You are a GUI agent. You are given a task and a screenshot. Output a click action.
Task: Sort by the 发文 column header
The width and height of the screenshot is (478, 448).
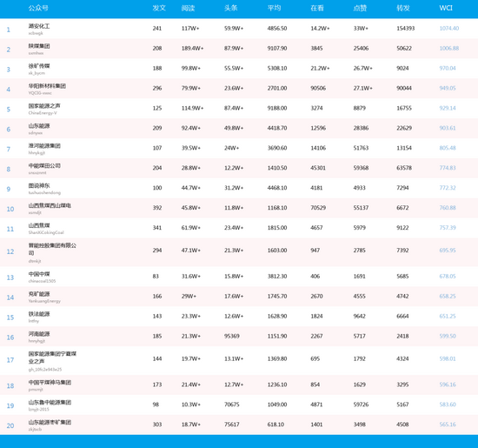tap(159, 8)
